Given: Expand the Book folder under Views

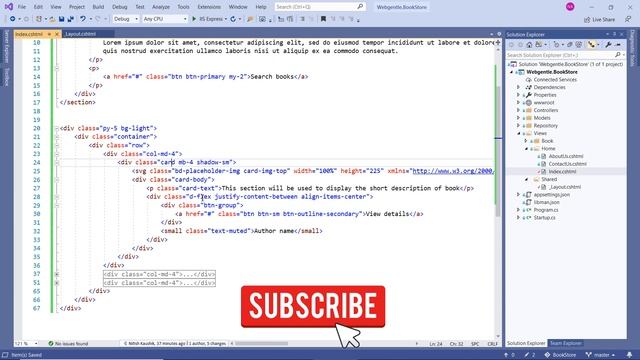Looking at the screenshot, I should (526, 141).
